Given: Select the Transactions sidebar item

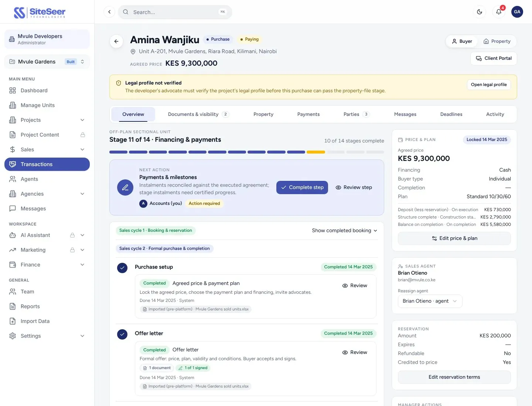Looking at the screenshot, I should pos(47,164).
